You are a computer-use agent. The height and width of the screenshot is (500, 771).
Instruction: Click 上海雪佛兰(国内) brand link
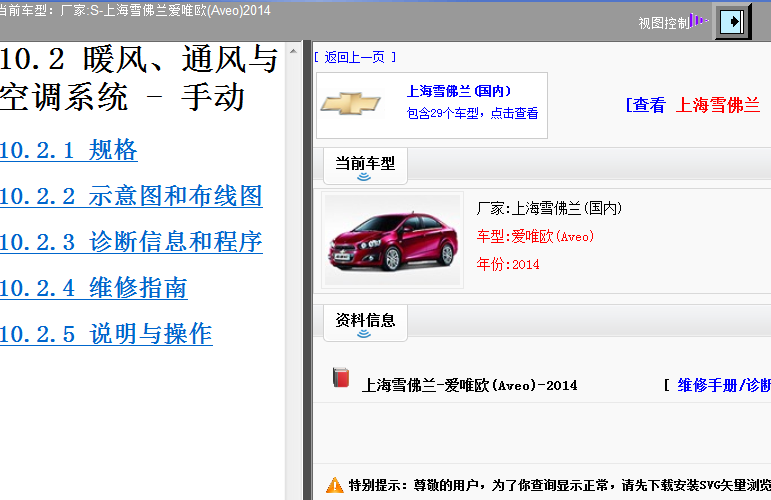458,91
